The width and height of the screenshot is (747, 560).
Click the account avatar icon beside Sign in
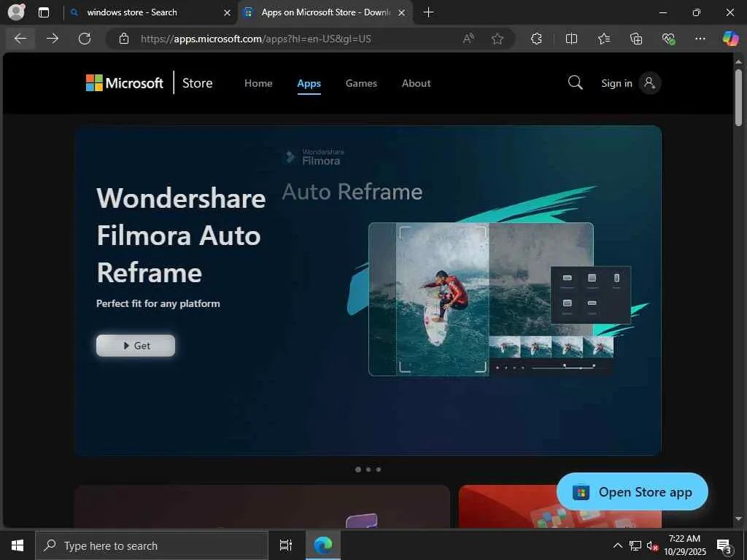(x=650, y=83)
